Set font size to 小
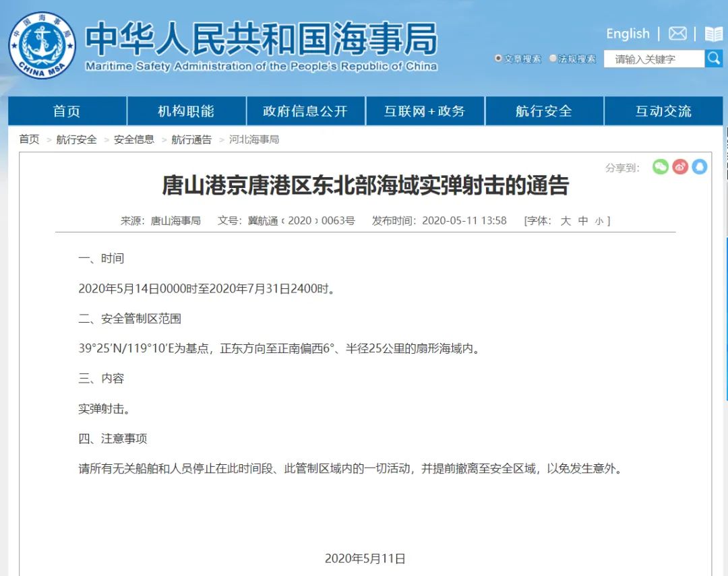This screenshot has width=728, height=576. 599,222
